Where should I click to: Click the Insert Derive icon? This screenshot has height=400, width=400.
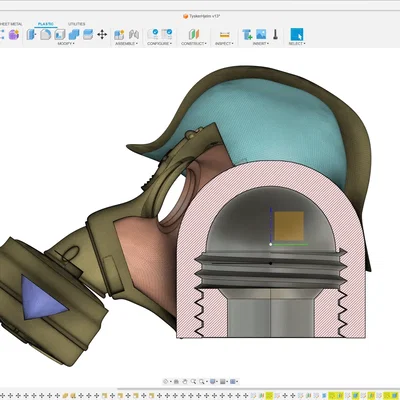247,34
